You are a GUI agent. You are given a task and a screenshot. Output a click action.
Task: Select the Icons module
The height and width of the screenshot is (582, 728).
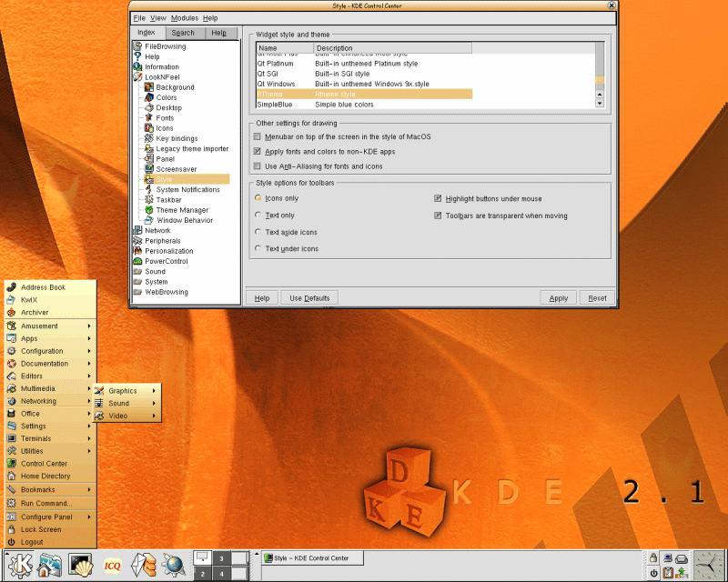point(158,128)
